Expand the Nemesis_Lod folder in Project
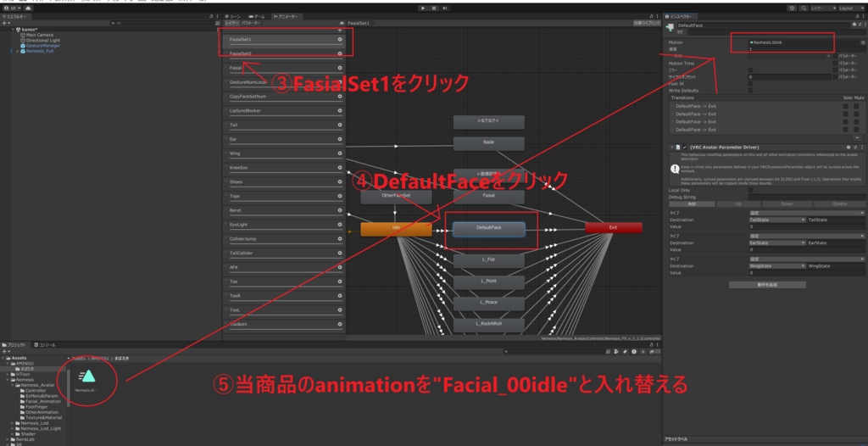The width and height of the screenshot is (868, 446). (12, 423)
